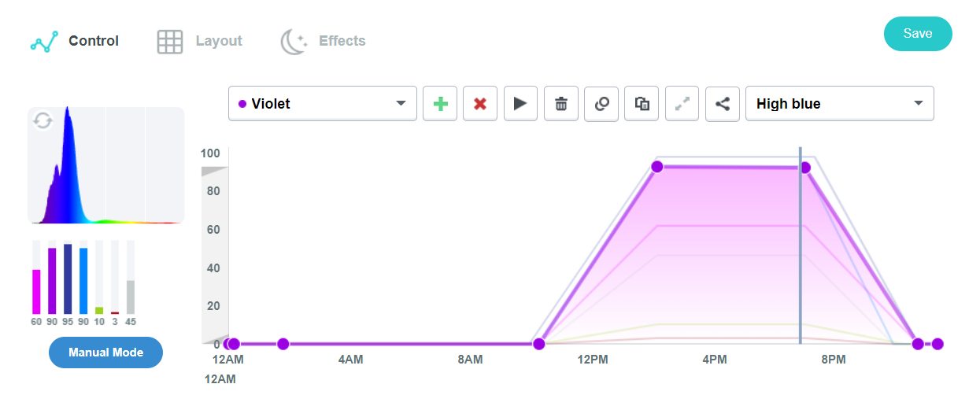Screen dimensions: 980x395
Task: Click the copy-paste clipboard icon
Action: click(x=642, y=104)
